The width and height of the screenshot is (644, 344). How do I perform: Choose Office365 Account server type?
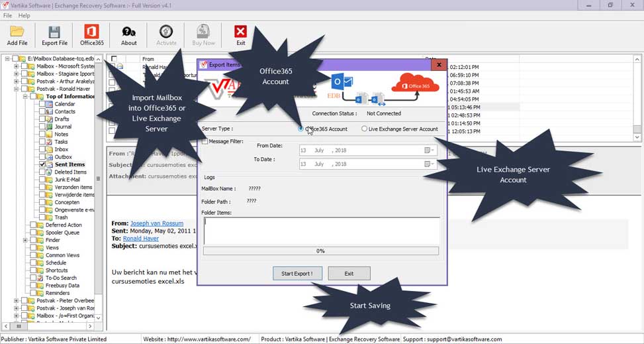click(301, 129)
